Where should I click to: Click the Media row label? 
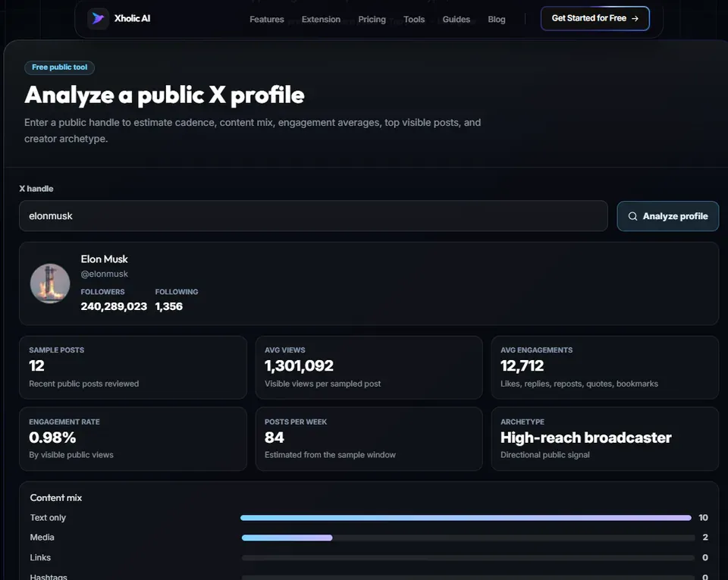(42, 538)
